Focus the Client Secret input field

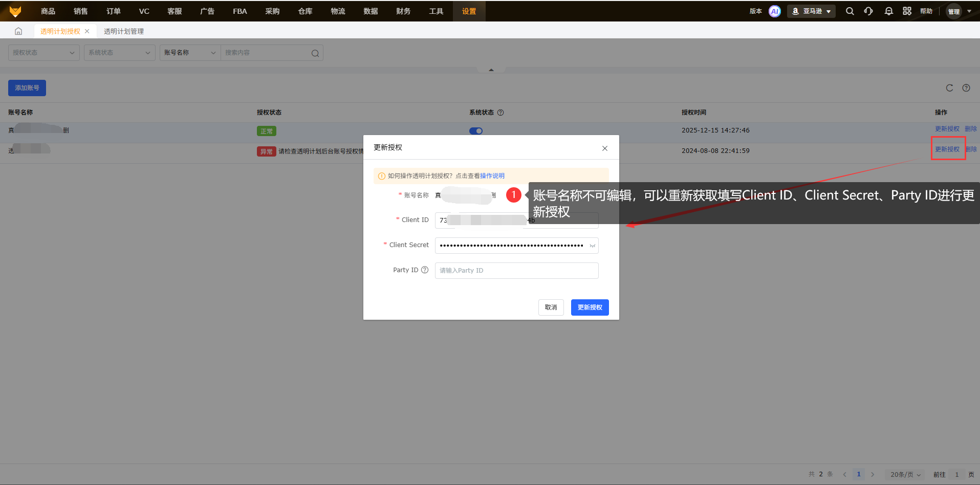(517, 246)
